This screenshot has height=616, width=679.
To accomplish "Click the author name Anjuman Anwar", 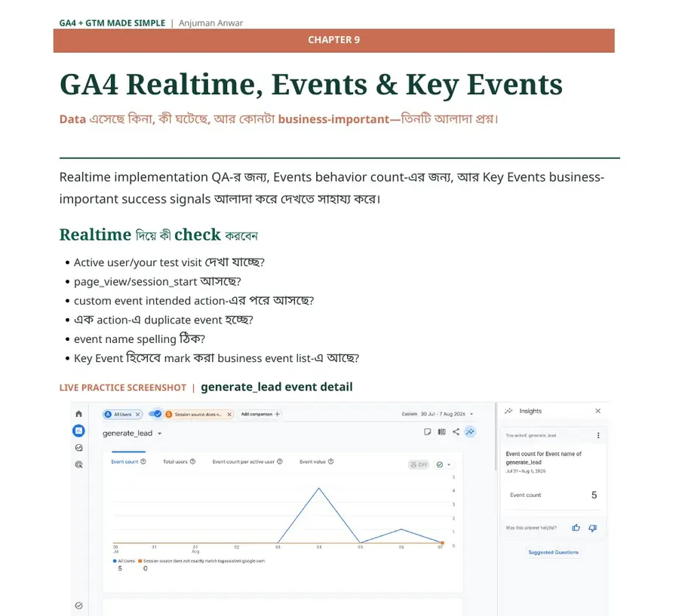I will (211, 23).
